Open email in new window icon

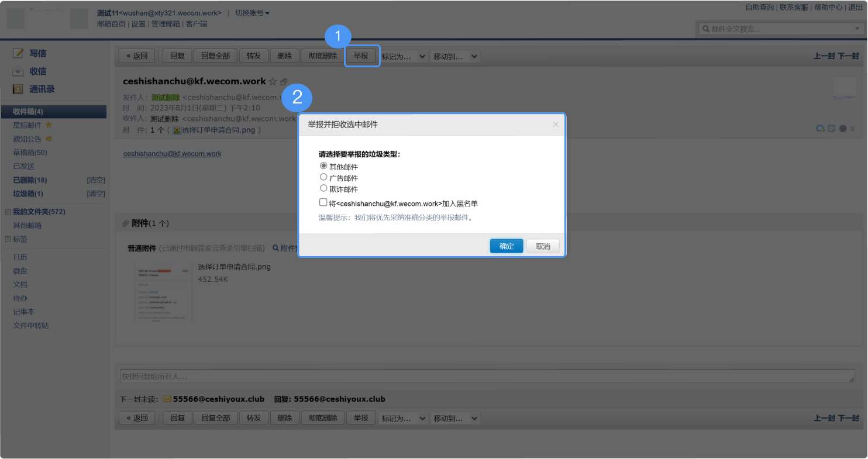click(x=284, y=81)
